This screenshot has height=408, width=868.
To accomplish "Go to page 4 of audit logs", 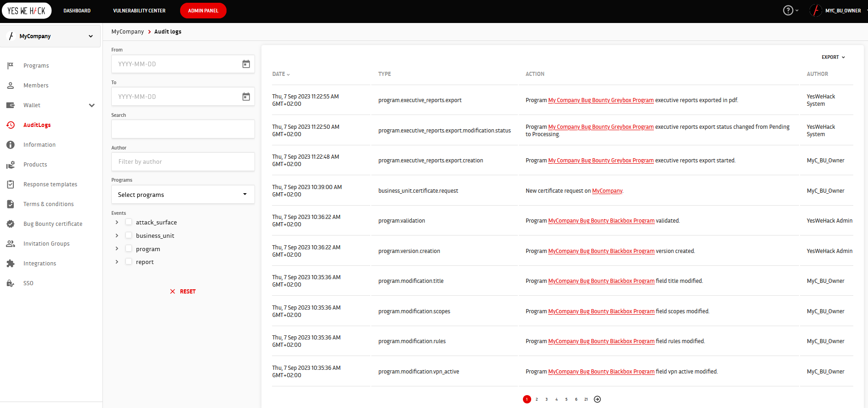I will (x=556, y=399).
